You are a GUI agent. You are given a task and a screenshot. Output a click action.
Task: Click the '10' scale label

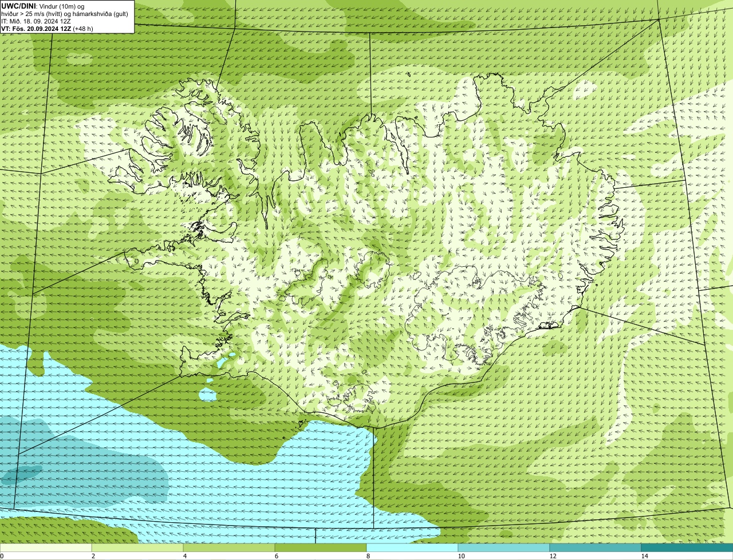(461, 556)
